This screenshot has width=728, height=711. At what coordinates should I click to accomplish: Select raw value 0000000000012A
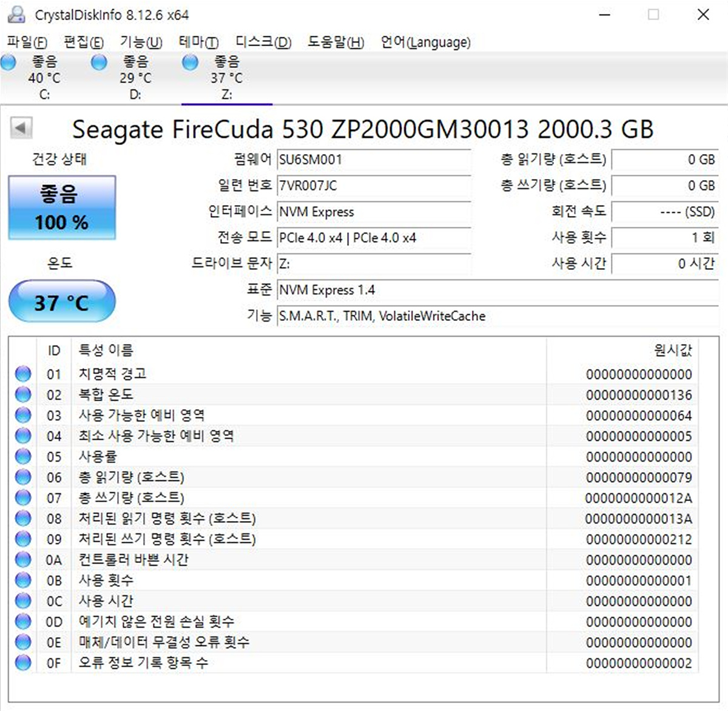pos(639,498)
